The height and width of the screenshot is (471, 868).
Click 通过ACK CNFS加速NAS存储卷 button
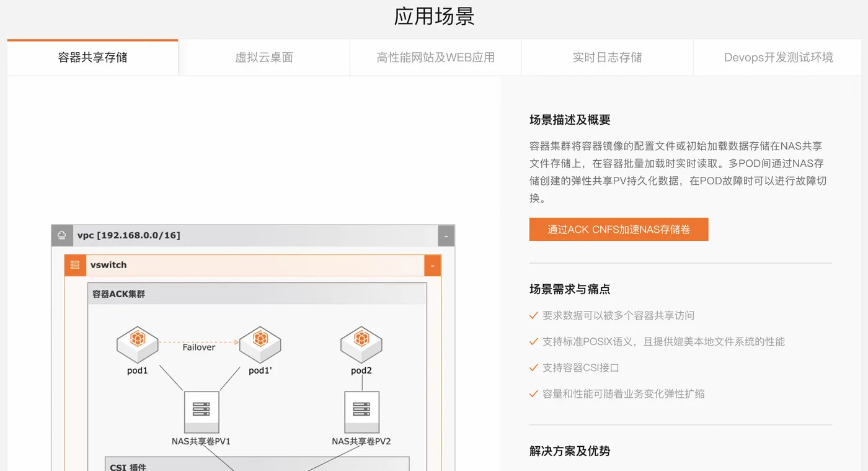[619, 230]
